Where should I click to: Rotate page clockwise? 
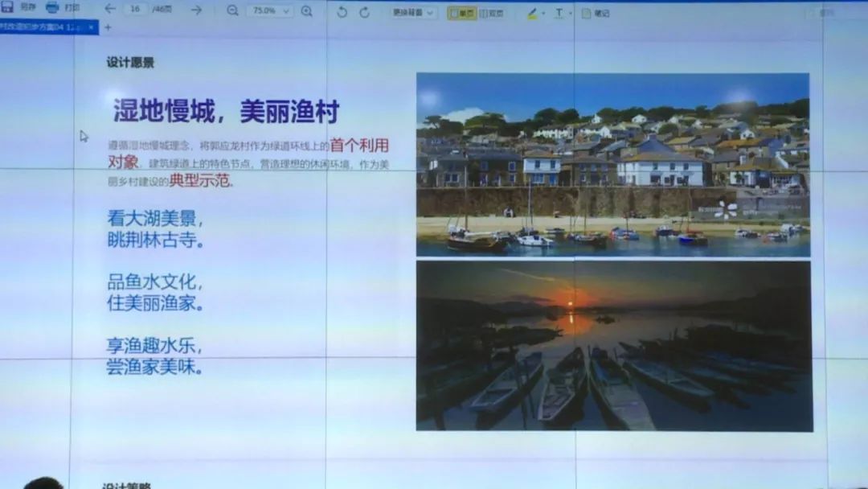click(x=364, y=12)
